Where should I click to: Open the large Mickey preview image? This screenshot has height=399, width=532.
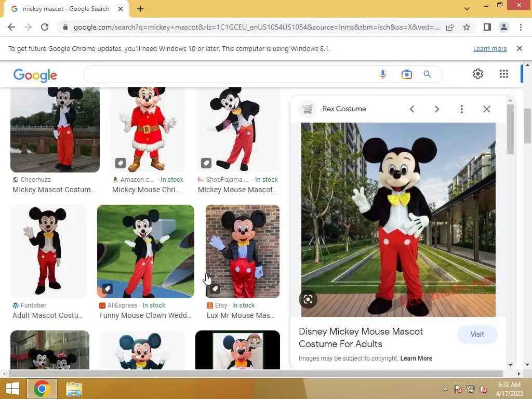click(398, 220)
